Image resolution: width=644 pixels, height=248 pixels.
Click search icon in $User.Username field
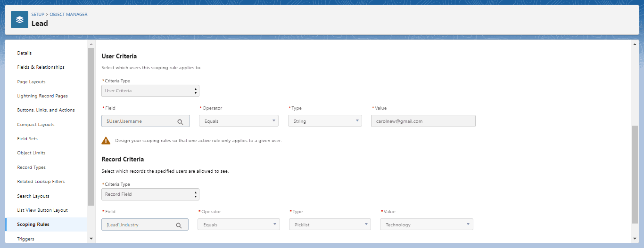(180, 121)
